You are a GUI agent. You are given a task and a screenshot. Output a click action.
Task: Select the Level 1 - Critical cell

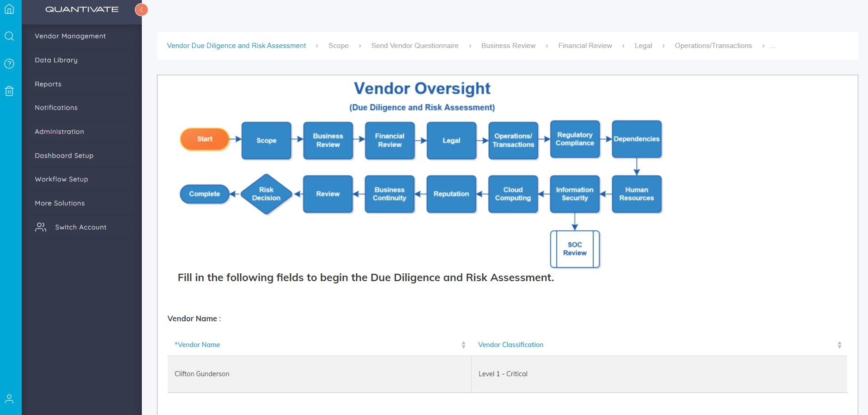(x=659, y=374)
